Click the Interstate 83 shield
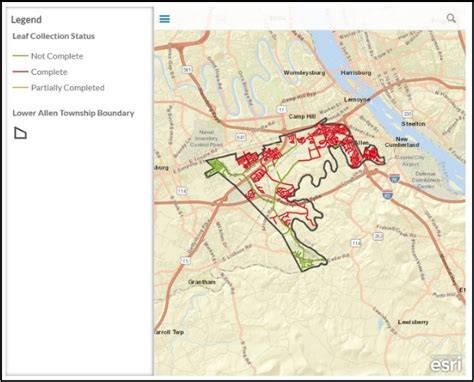 click(388, 194)
